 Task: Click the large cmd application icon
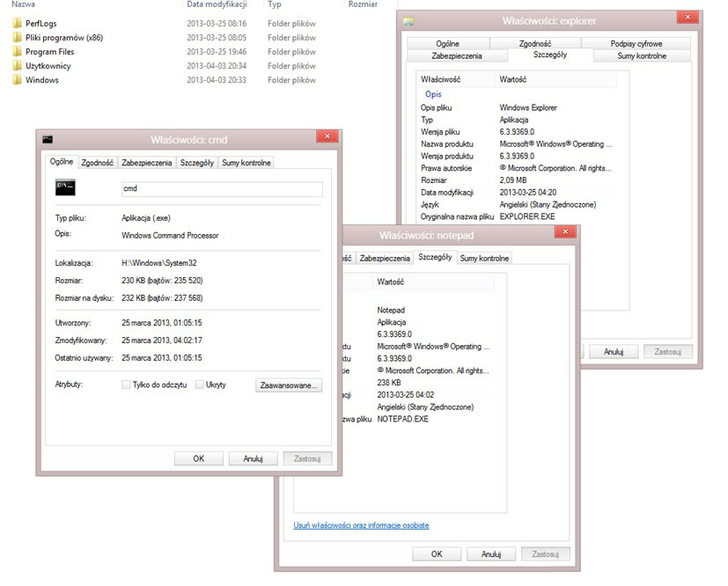coord(65,187)
